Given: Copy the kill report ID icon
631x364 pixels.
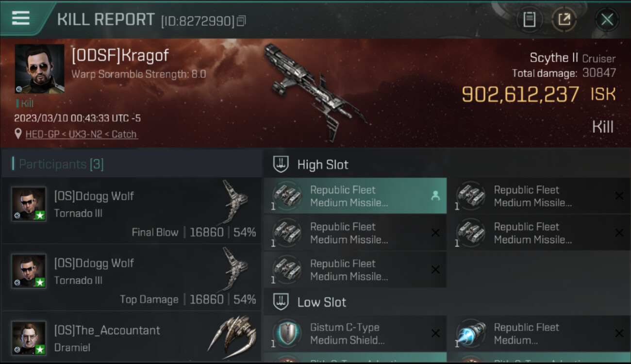Looking at the screenshot, I should click(241, 21).
